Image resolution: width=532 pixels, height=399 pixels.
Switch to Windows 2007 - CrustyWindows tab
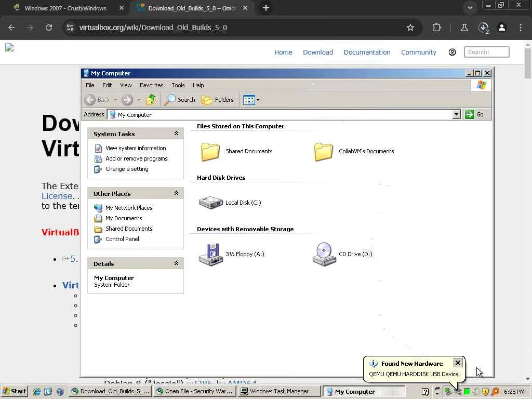click(x=65, y=8)
